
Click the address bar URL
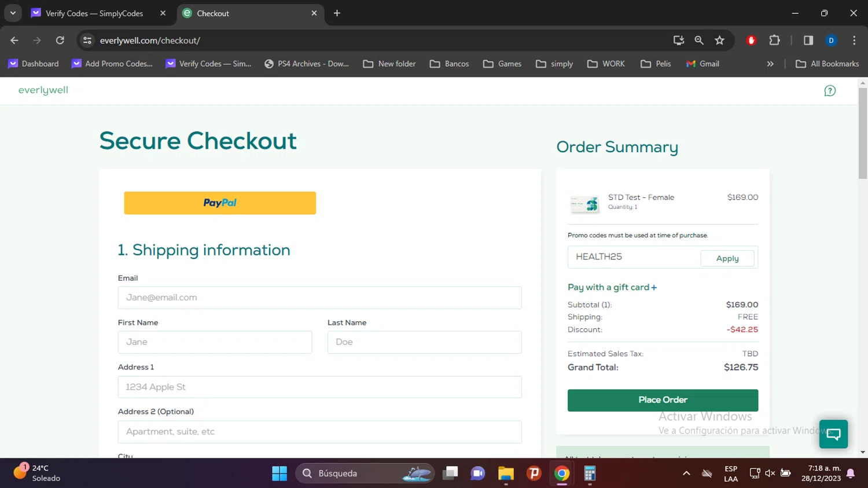pyautogui.click(x=150, y=41)
